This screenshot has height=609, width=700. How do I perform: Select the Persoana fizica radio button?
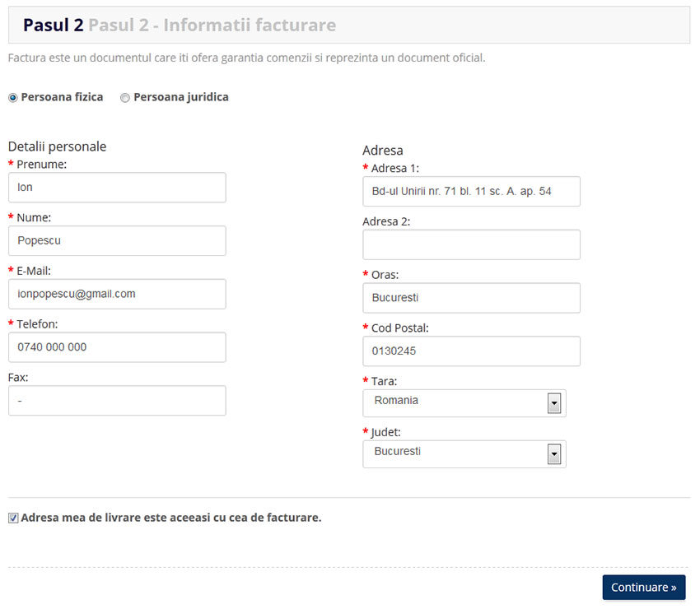(x=13, y=98)
